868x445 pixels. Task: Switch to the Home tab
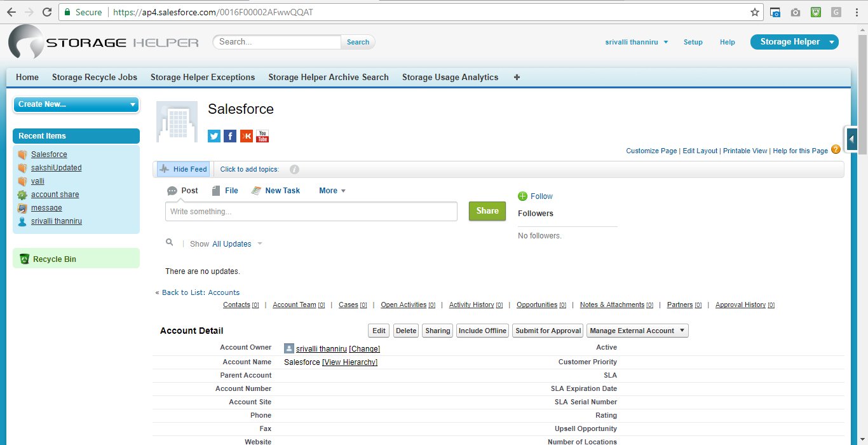pos(27,77)
